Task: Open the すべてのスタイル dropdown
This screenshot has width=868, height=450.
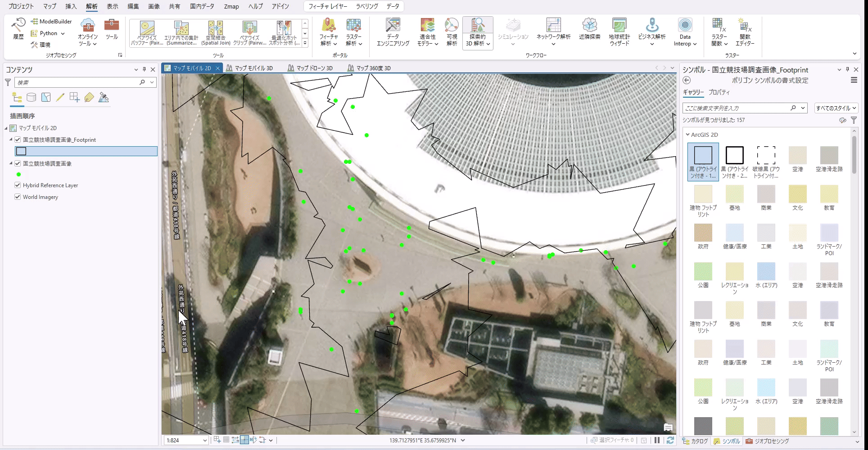Action: [836, 108]
